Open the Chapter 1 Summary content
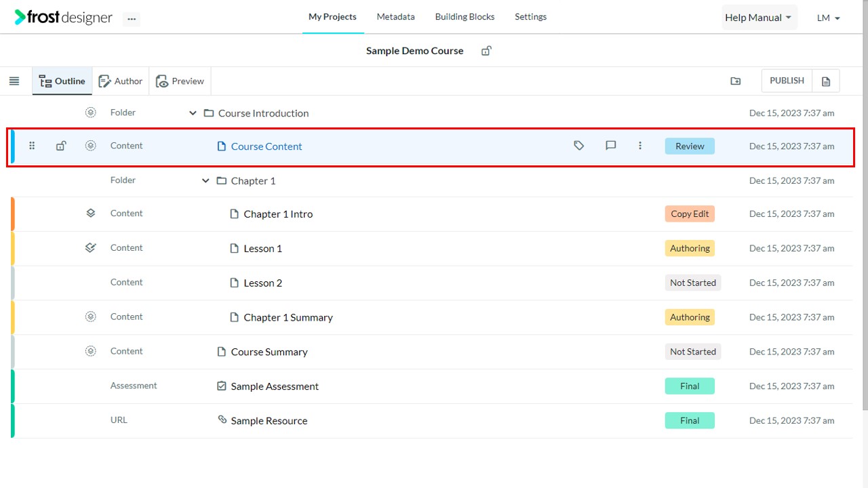 click(288, 318)
